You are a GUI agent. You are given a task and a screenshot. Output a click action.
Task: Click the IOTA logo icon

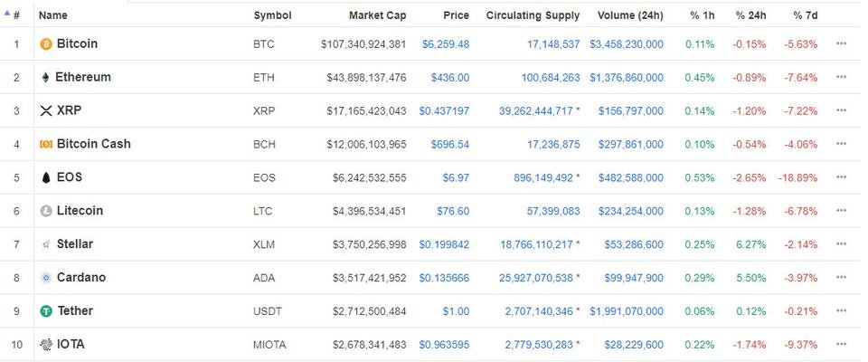(x=46, y=344)
